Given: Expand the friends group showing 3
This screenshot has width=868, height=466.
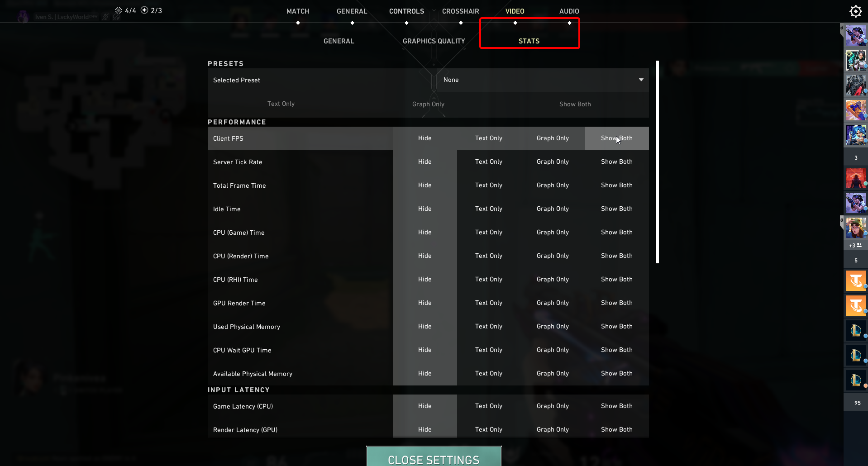Looking at the screenshot, I should [855, 158].
